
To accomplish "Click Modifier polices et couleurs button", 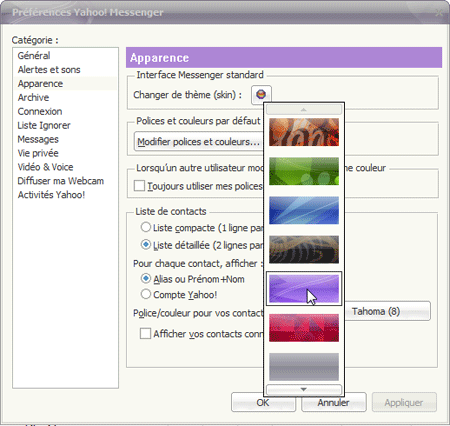I will (198, 142).
